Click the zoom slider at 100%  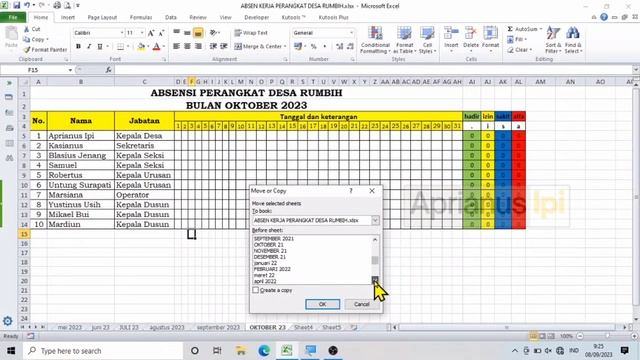click(x=607, y=336)
